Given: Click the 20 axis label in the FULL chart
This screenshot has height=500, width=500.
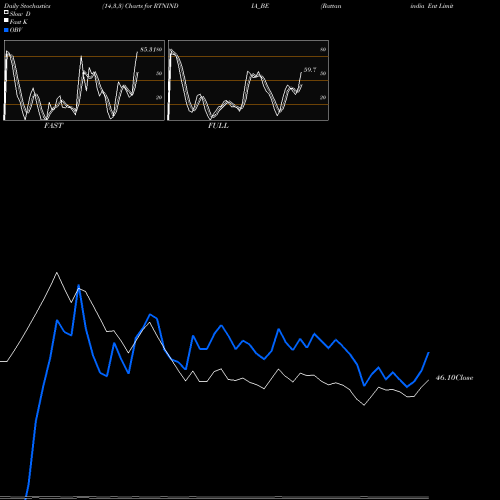Looking at the screenshot, I should coord(323,98).
